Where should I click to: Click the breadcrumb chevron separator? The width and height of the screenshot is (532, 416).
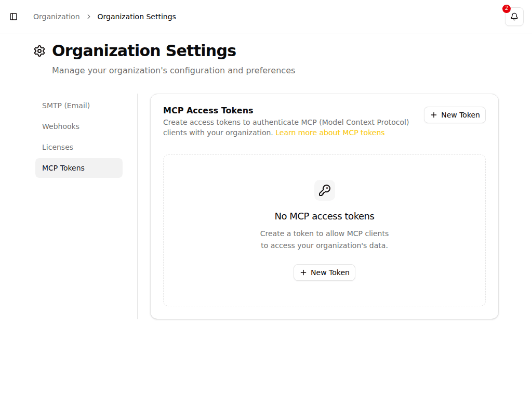(88, 17)
